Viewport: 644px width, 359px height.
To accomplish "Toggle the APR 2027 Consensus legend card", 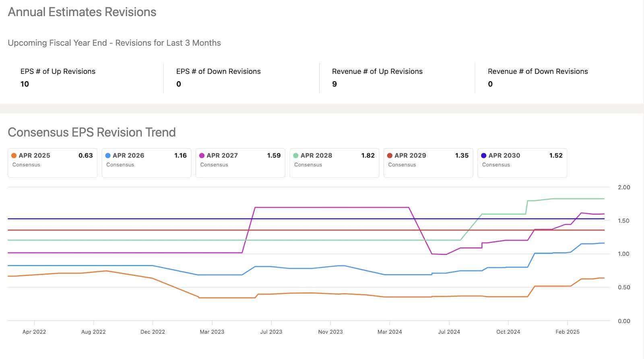I will pyautogui.click(x=240, y=163).
